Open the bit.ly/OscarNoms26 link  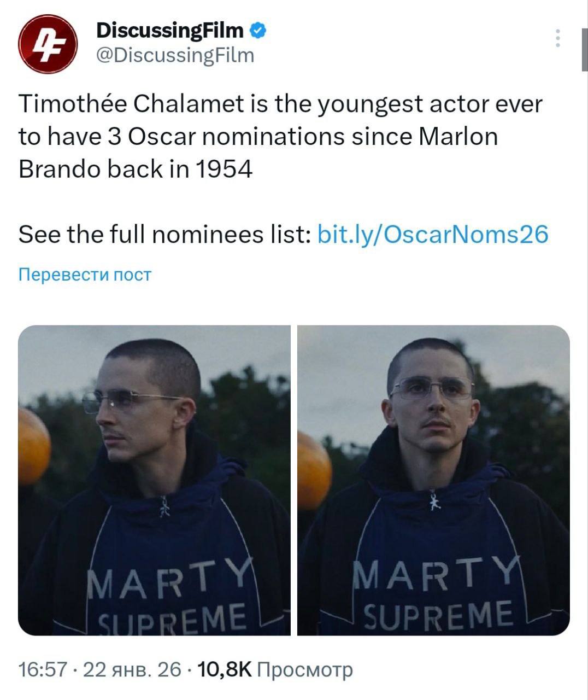[x=432, y=234]
